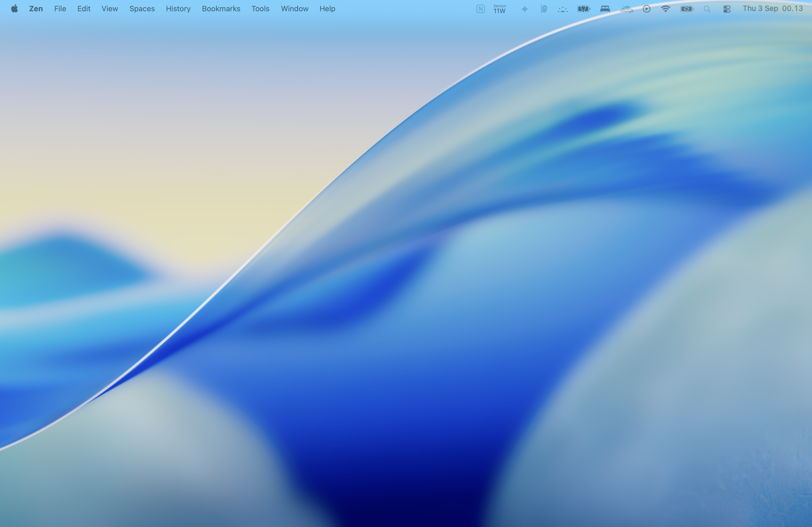Open the Zen application menu
Image resolution: width=812 pixels, height=527 pixels.
tap(36, 9)
